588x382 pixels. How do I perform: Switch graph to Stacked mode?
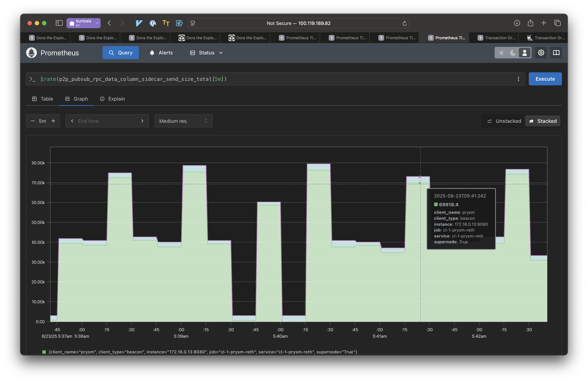[x=543, y=121]
